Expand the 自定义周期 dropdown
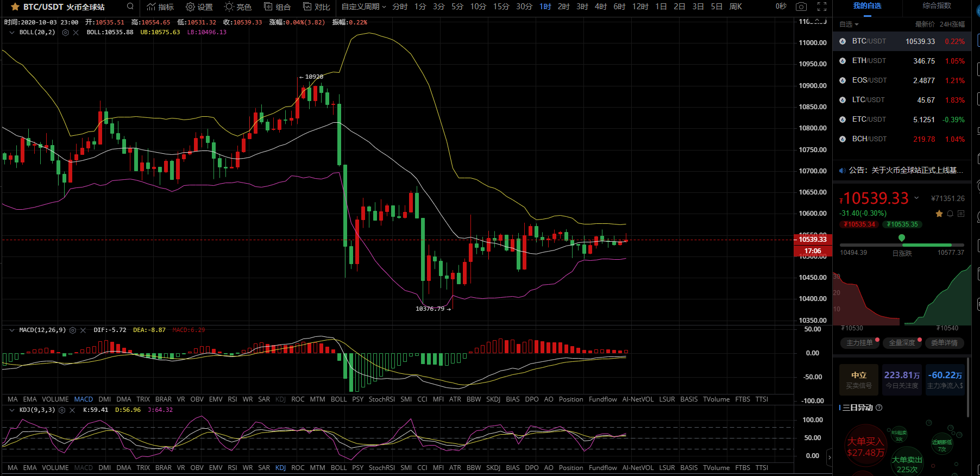The image size is (980, 476). (363, 7)
